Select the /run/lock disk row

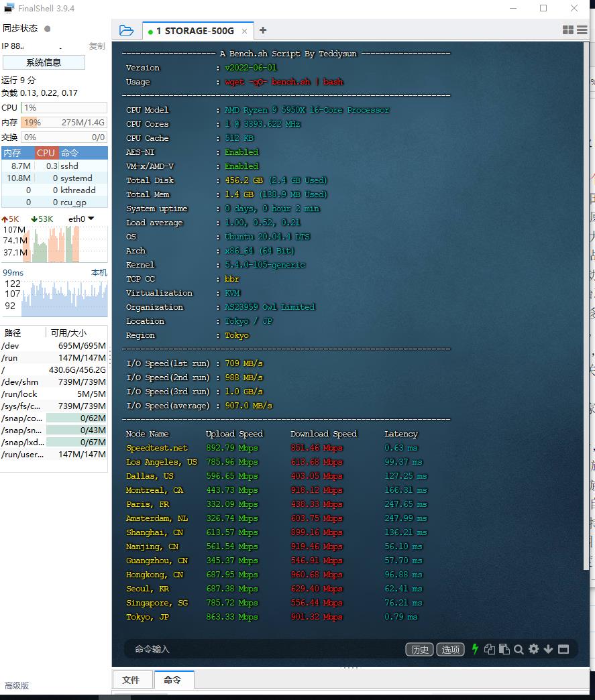pyautogui.click(x=54, y=394)
